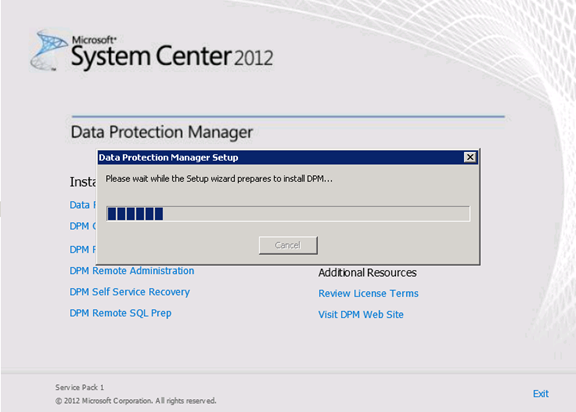
Task: Select DPM Remote SQL Prep link
Action: tap(120, 313)
